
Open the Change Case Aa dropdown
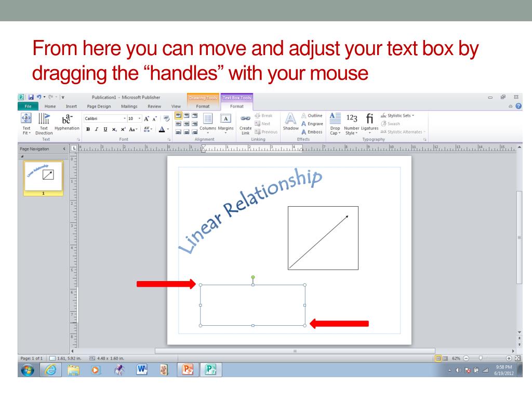(x=133, y=129)
